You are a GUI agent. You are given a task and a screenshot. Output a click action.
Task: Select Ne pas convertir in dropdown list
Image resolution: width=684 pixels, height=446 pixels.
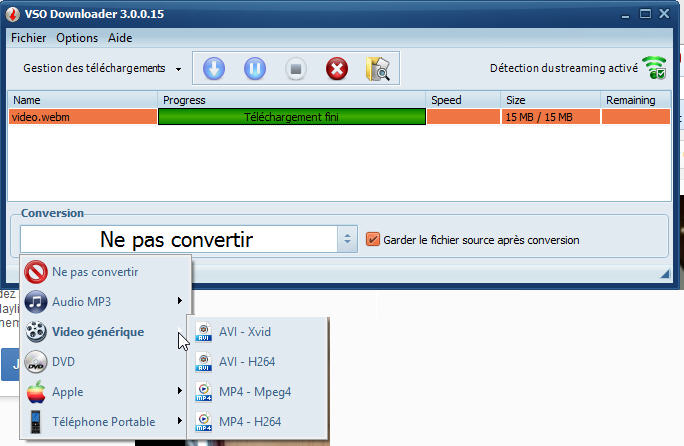[106, 272]
